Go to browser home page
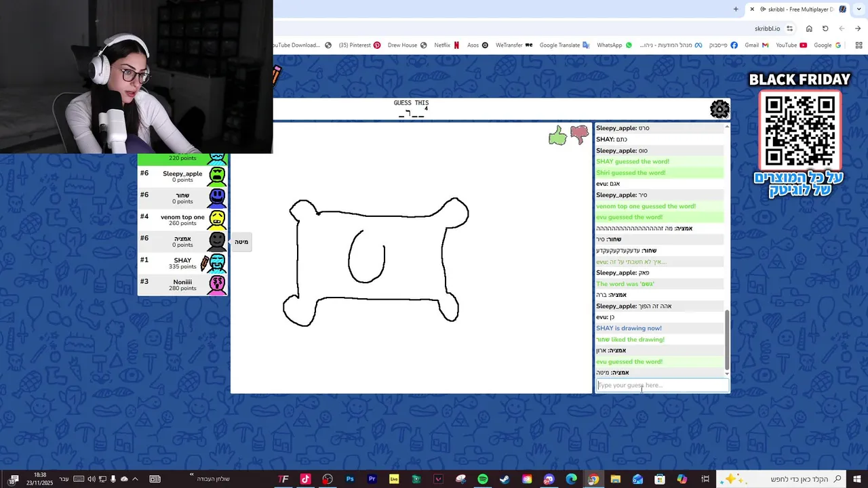The height and width of the screenshot is (488, 868). click(809, 28)
